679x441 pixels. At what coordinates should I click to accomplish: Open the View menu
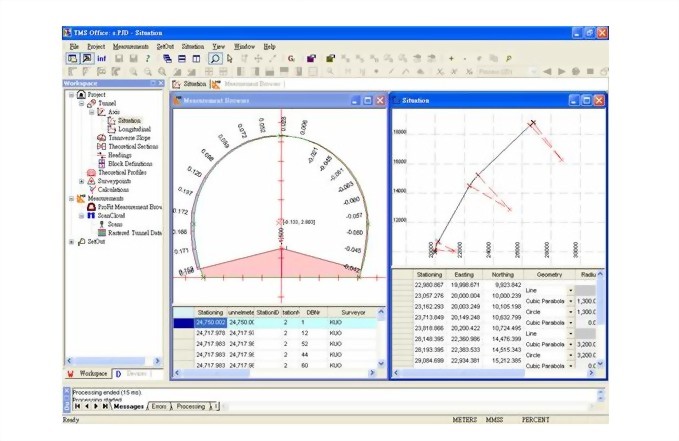point(218,46)
